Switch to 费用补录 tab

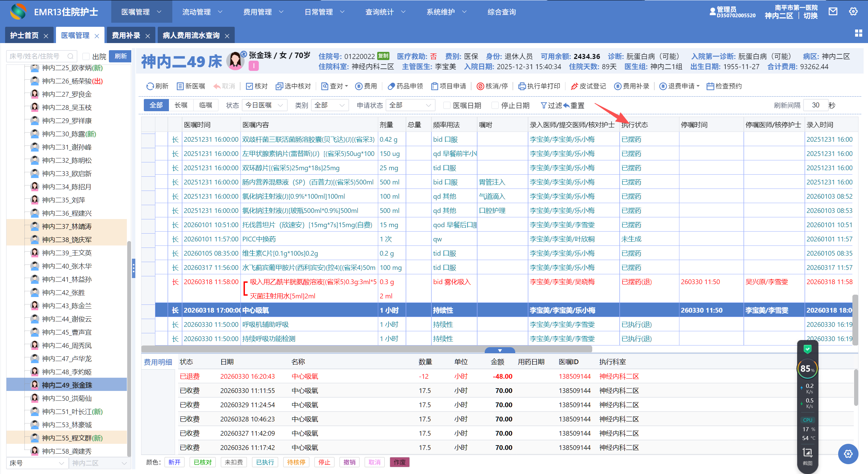[126, 35]
